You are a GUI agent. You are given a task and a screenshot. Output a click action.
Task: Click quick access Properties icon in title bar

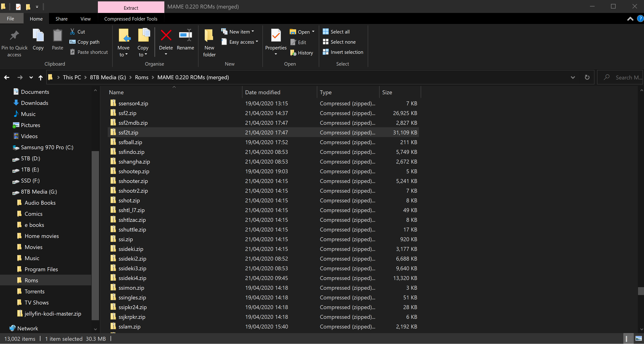click(x=18, y=6)
